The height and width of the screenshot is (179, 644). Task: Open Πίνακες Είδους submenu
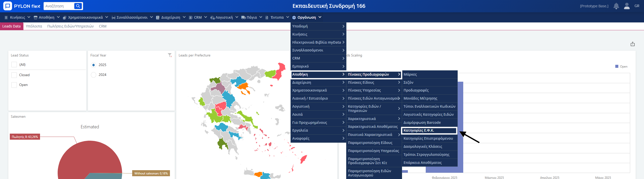click(x=374, y=82)
